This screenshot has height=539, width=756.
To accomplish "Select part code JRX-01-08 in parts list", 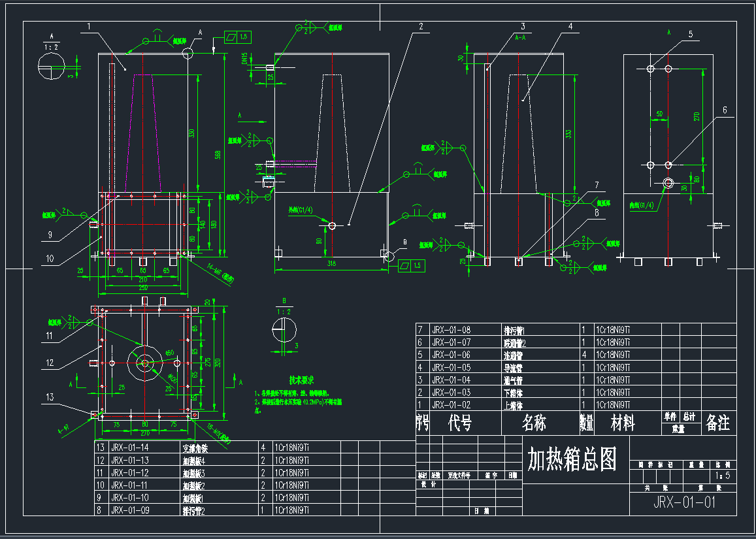I will click(x=451, y=330).
